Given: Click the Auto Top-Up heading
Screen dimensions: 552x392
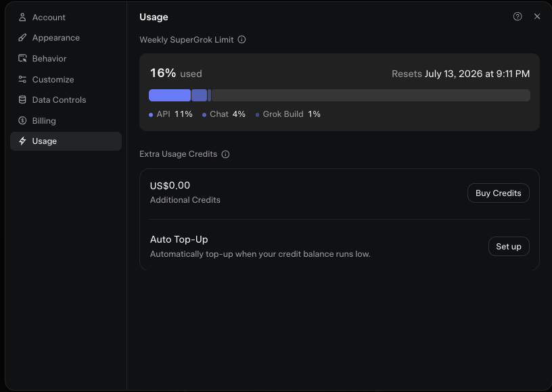Looking at the screenshot, I should click(179, 239).
